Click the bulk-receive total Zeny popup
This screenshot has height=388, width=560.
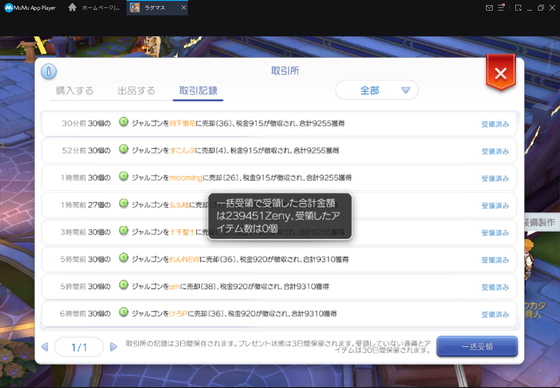point(280,216)
